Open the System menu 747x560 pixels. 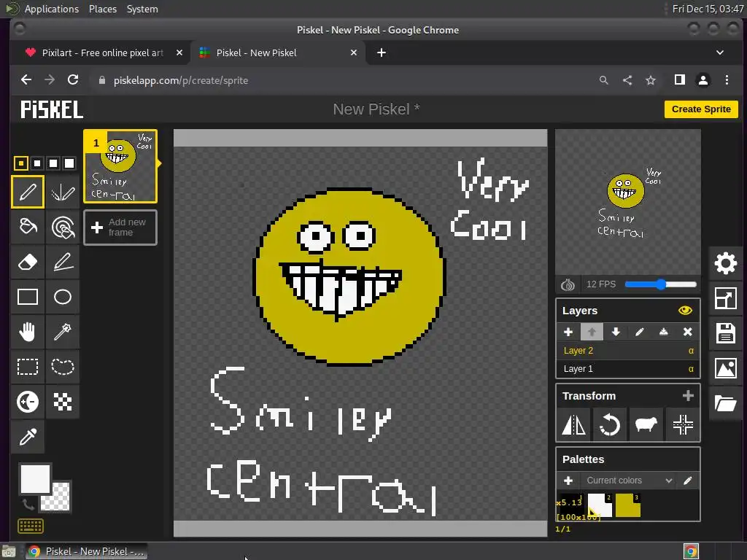pos(142,9)
